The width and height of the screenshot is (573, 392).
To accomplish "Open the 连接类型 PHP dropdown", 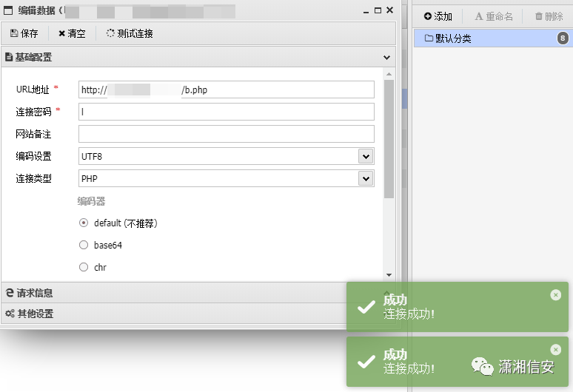I will tap(366, 178).
